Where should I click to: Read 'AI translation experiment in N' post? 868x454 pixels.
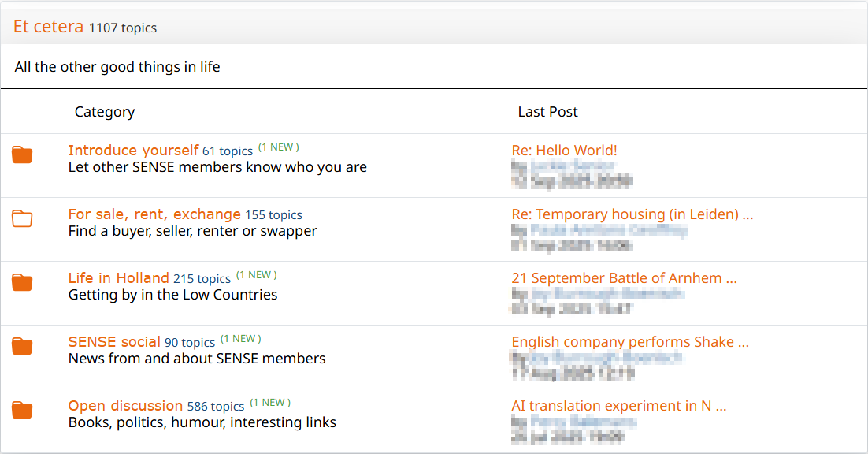(618, 406)
